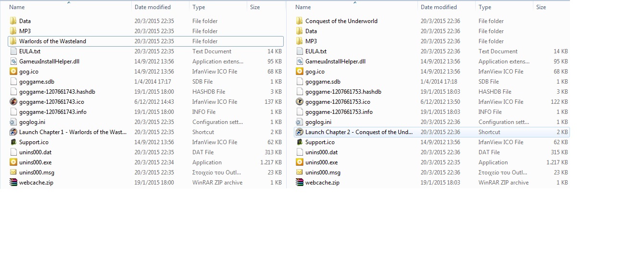644x272 pixels.
Task: Click the Support.ico icon in left pane
Action: (13, 142)
